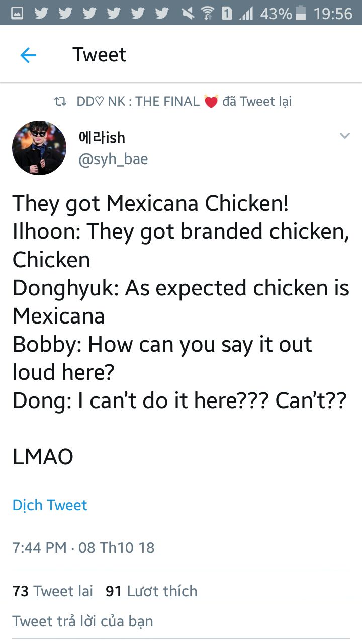Open the DD♡ NK : THE FINAL retweeter profile
Image resolution: width=362 pixels, height=644 pixels.
click(138, 102)
